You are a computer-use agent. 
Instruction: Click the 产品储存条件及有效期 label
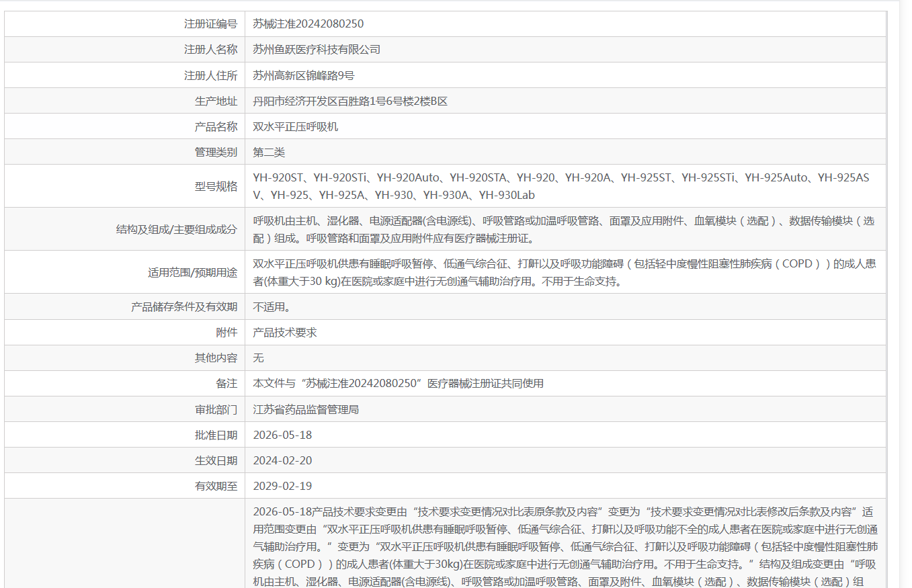[184, 306]
